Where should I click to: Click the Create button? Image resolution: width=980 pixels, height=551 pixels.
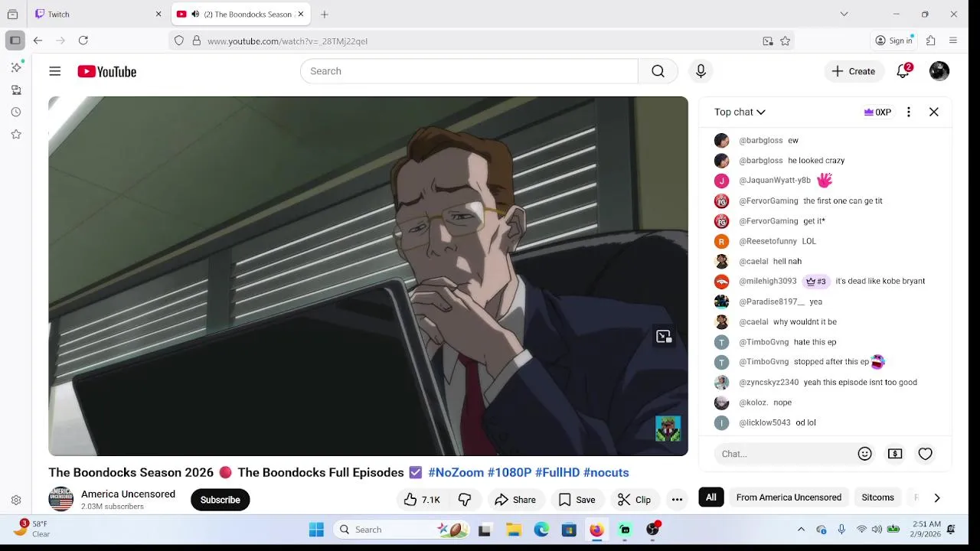(x=854, y=71)
